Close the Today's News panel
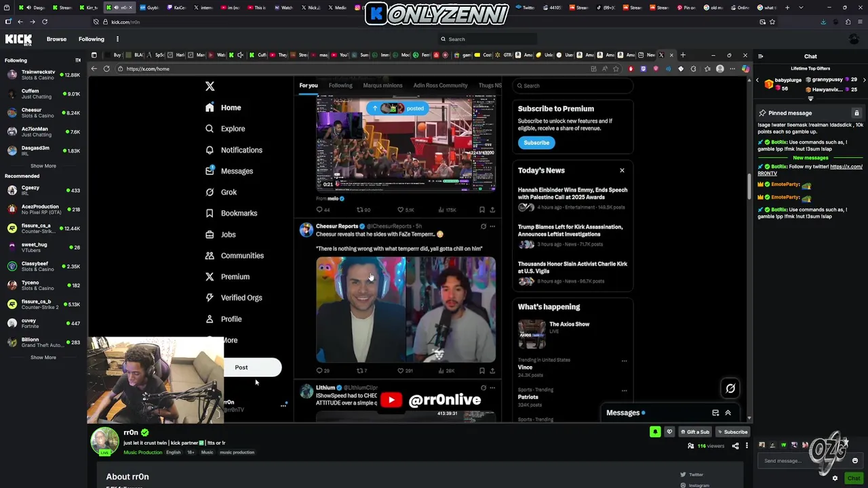 [x=622, y=170]
